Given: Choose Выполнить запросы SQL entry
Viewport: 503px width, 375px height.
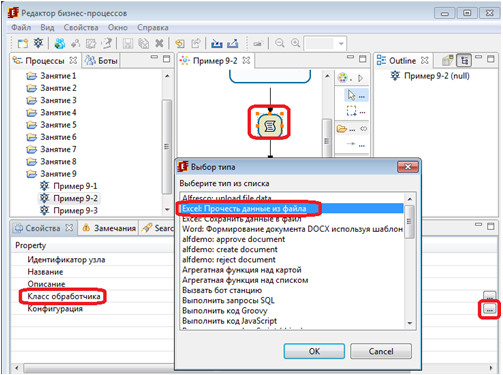Looking at the screenshot, I should coord(292,301).
